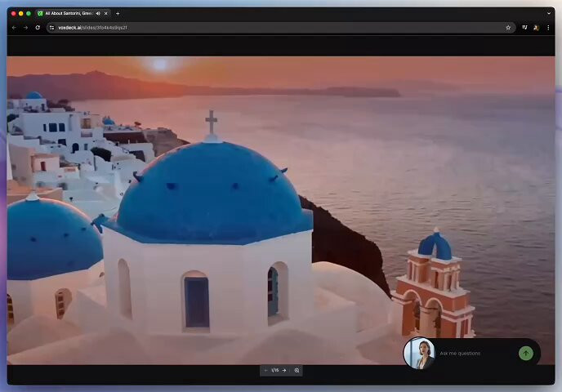Viewport: 562px width, 392px height.
Task: Reload the page
Action: point(38,27)
